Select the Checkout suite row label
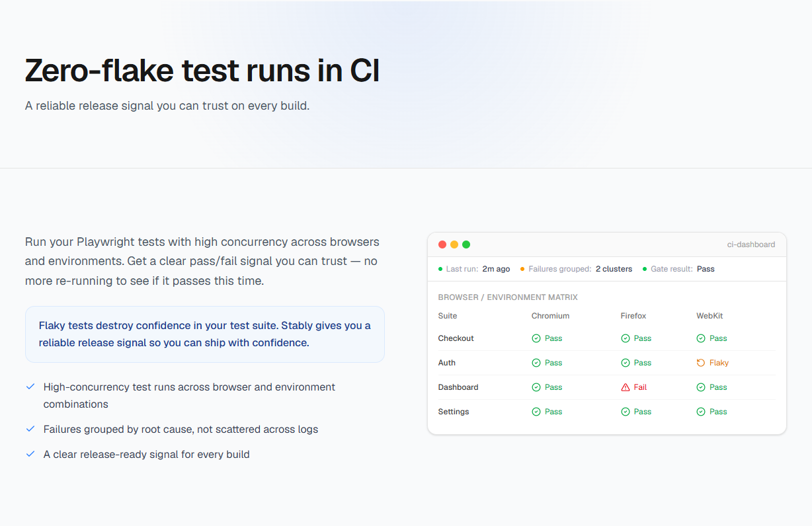The image size is (812, 526). click(x=456, y=338)
